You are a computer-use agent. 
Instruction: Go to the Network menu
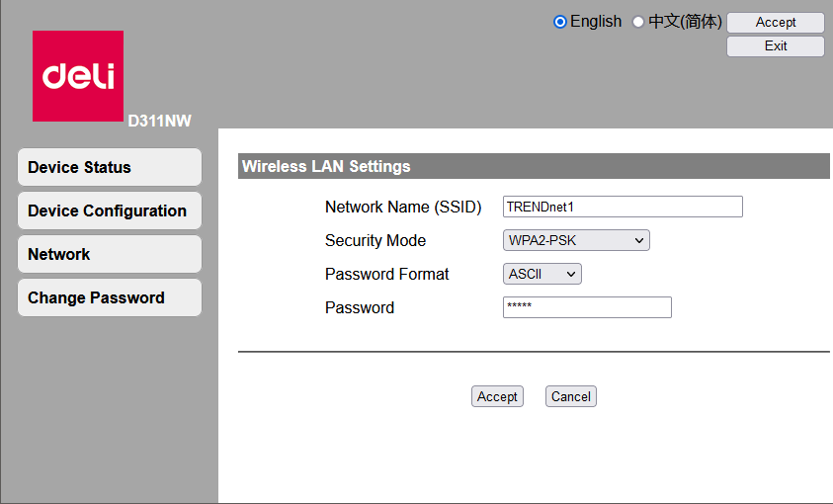pos(109,254)
